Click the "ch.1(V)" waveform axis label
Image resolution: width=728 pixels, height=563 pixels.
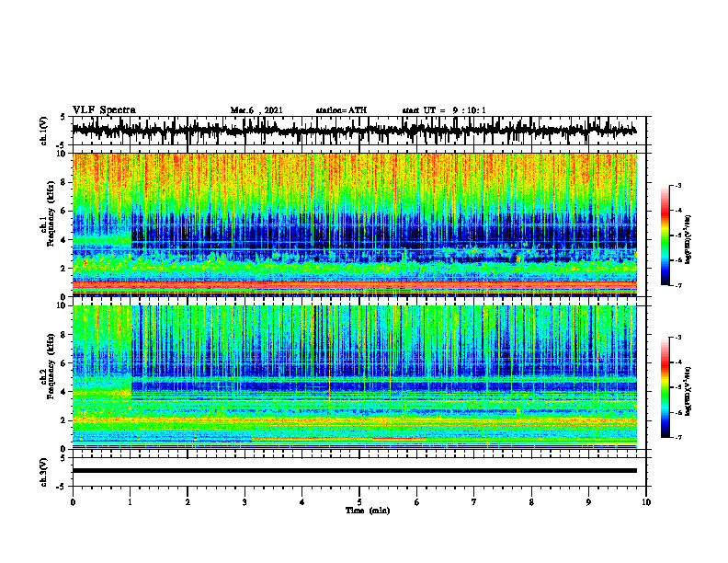pyautogui.click(x=44, y=131)
